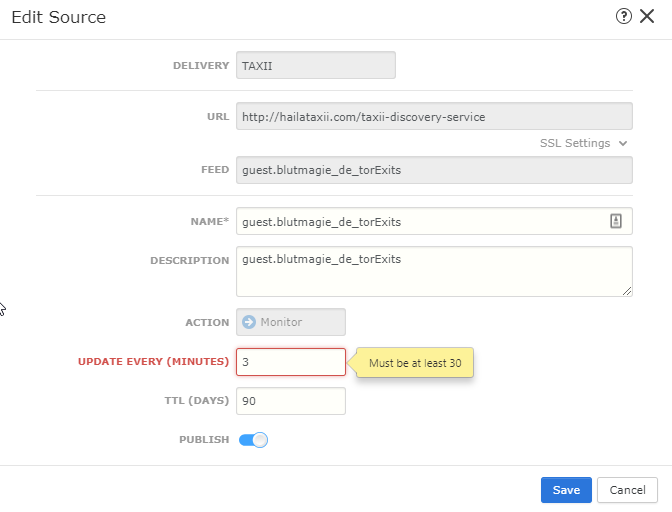Click the DELIVERY label
Viewport: 672px width, 512px height.
click(x=201, y=66)
